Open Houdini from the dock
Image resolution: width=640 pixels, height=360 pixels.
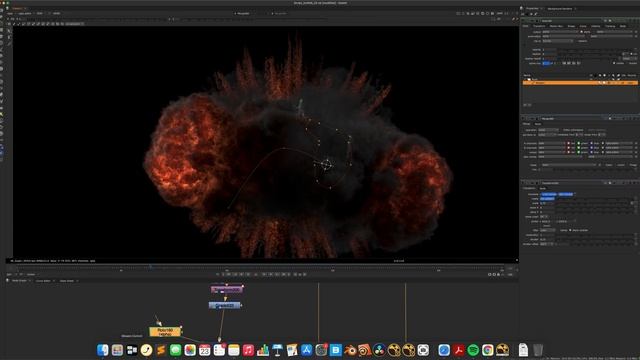coord(364,350)
